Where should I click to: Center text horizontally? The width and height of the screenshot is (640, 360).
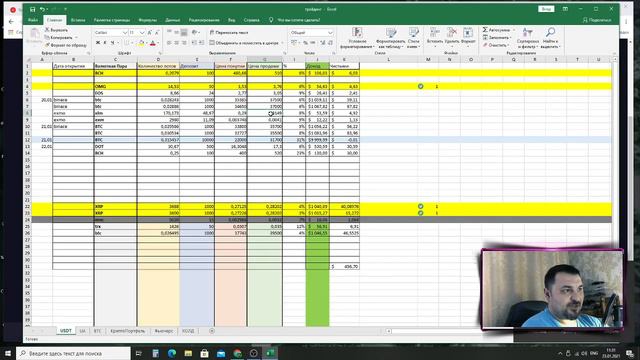176,42
